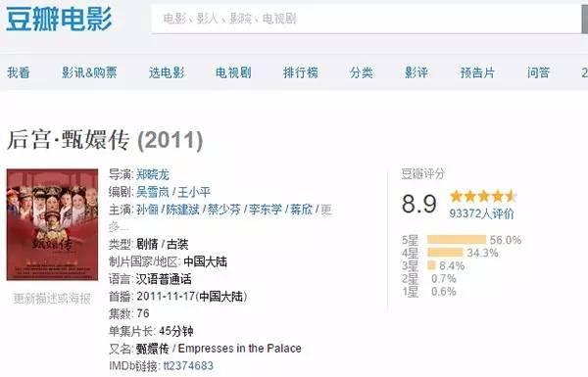Screen dimensions: 588x377
Task: Go to 选电影 section
Action: click(167, 72)
